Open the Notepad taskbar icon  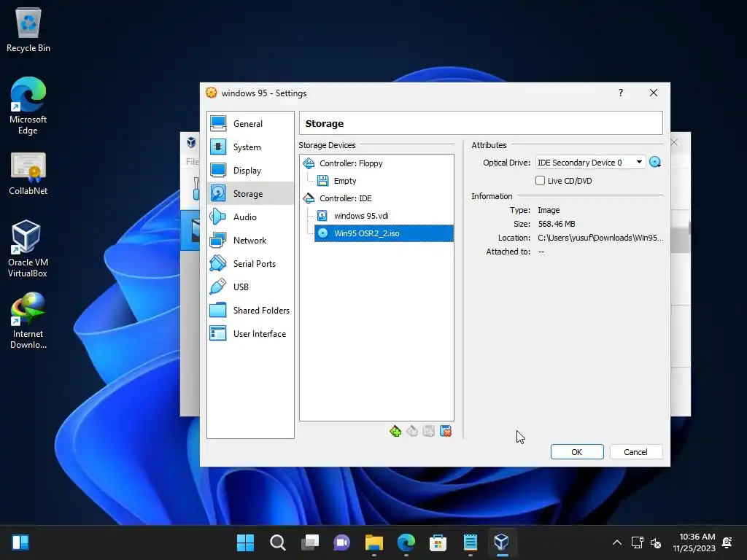(x=471, y=542)
